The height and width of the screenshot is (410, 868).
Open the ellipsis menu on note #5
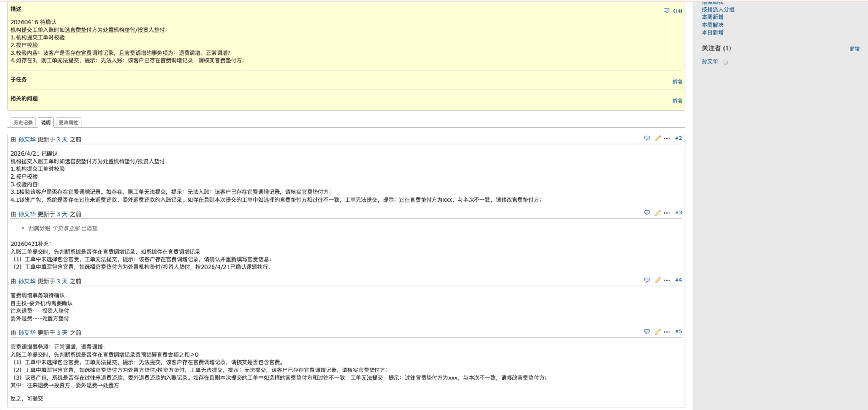(x=667, y=332)
